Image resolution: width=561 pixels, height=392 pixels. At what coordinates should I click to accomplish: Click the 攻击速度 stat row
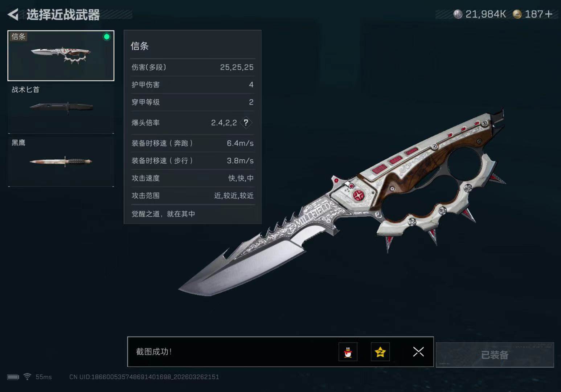pyautogui.click(x=193, y=178)
